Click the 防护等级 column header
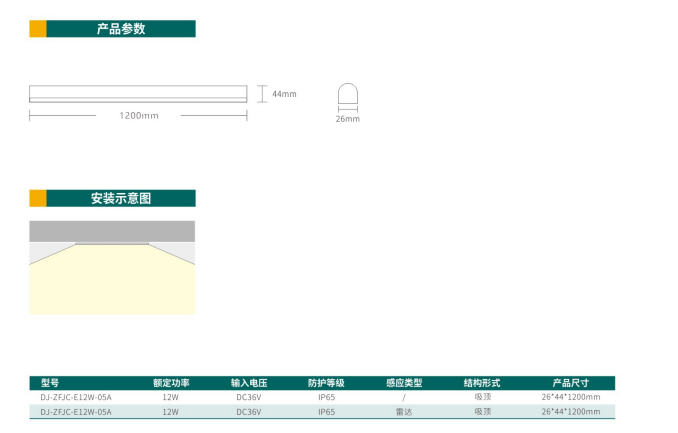 click(x=326, y=383)
